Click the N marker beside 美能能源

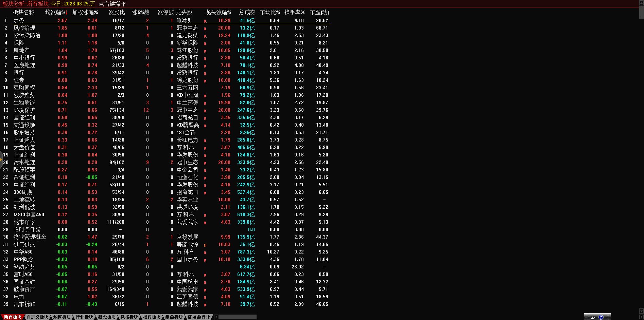pos(205,245)
